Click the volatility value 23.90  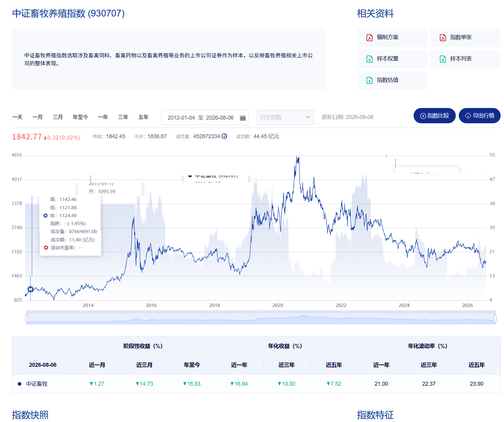[x=477, y=384]
